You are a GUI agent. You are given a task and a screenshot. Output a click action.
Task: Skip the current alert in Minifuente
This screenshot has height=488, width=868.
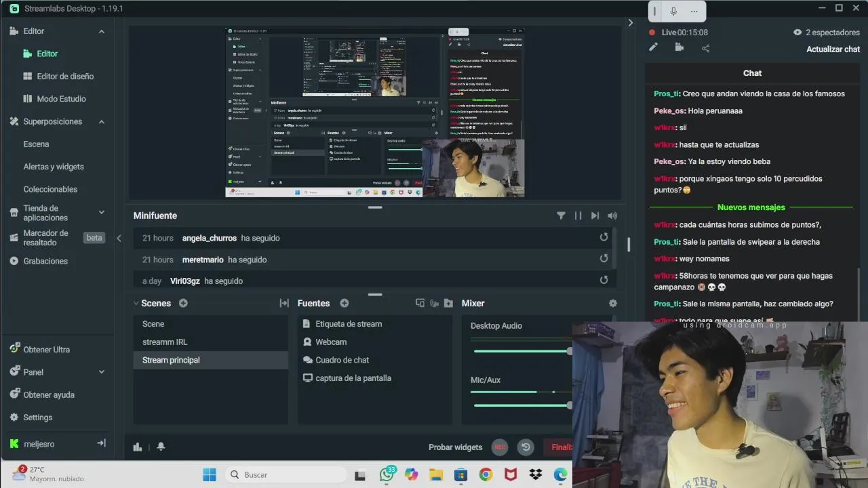point(595,216)
